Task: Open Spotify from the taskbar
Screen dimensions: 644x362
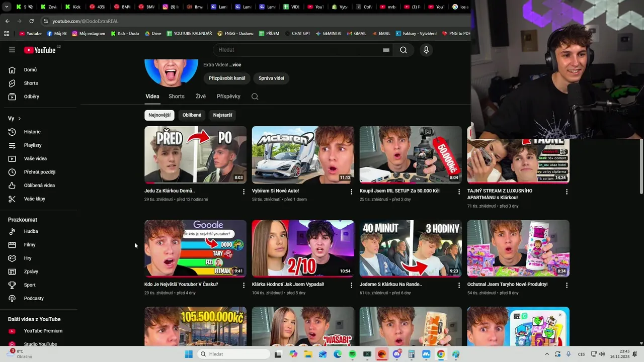Action: pyautogui.click(x=352, y=354)
